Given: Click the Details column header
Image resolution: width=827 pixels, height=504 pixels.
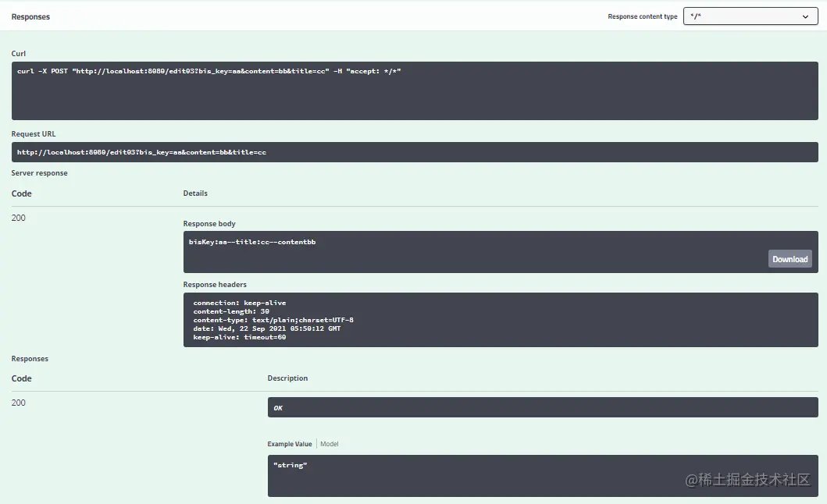Looking at the screenshot, I should pos(195,193).
